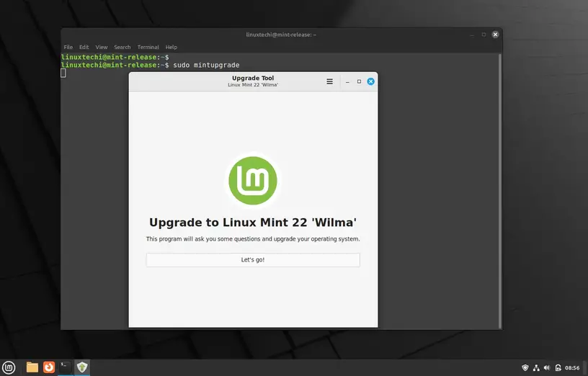Click the Upgrade Tool title bar text
Image resolution: width=588 pixels, height=376 pixels.
[x=253, y=78]
